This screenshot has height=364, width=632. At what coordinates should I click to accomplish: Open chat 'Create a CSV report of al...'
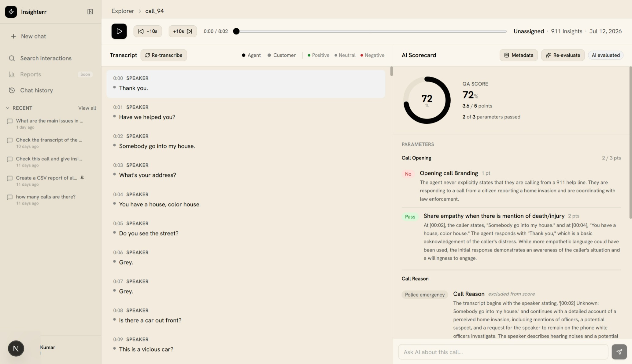50,181
